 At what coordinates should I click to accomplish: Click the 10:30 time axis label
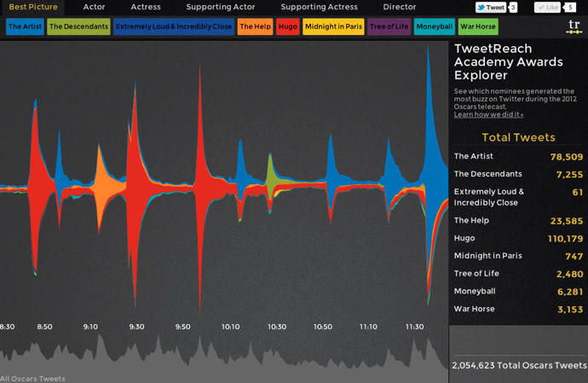pyautogui.click(x=277, y=327)
